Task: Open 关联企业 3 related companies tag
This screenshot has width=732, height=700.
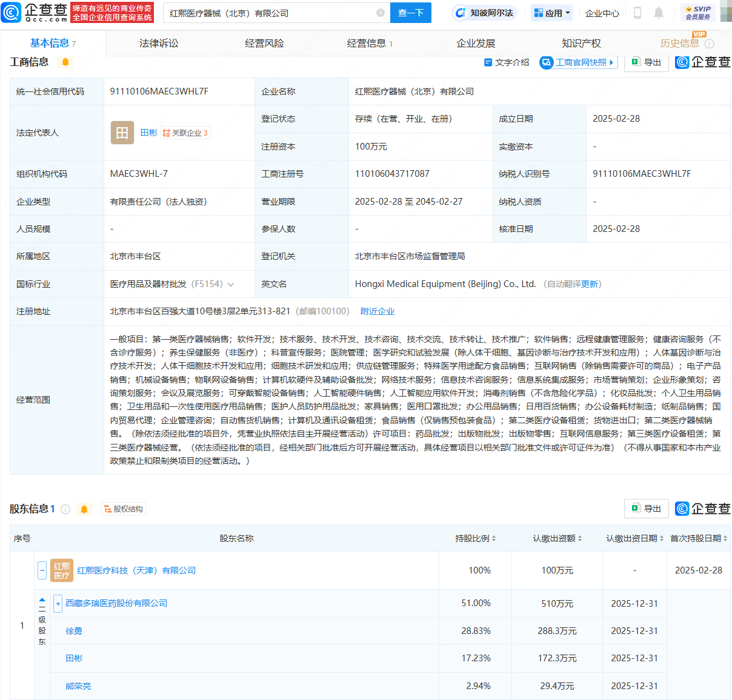Action: (x=185, y=133)
